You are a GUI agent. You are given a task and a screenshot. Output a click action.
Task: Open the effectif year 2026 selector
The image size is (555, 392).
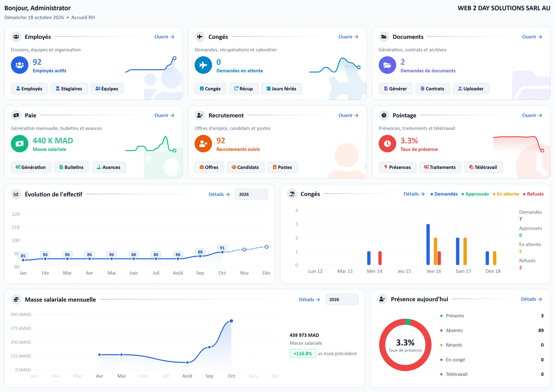tap(252, 194)
